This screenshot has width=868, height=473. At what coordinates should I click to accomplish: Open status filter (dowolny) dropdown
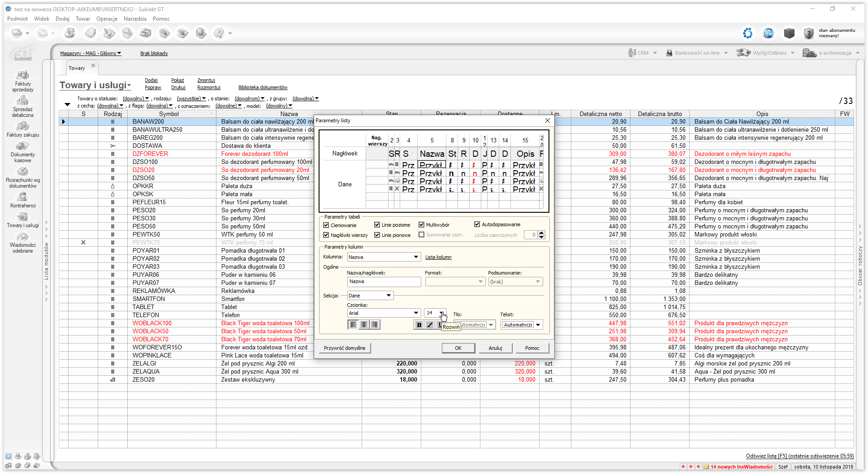pos(136,99)
